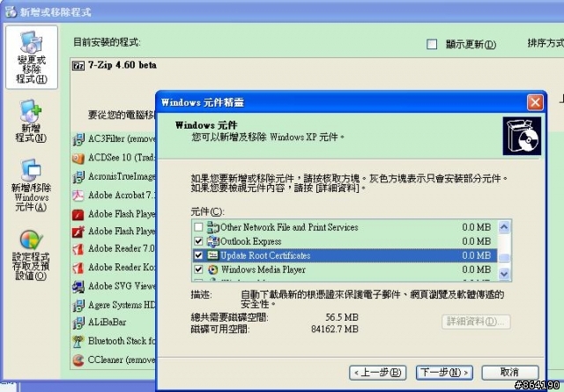564x392 pixels.
Task: Click the ACDSee 10 program icon
Action: pyautogui.click(x=78, y=158)
